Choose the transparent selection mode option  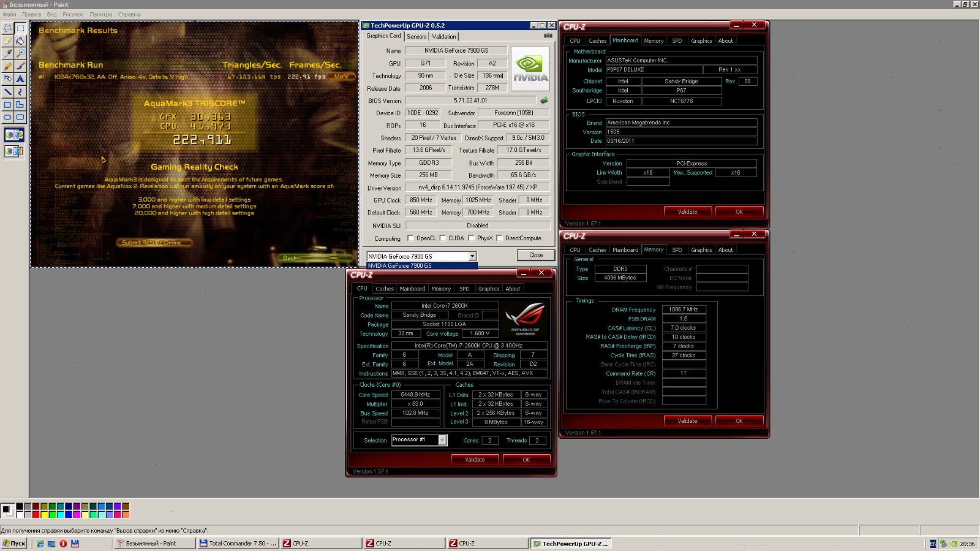(14, 151)
